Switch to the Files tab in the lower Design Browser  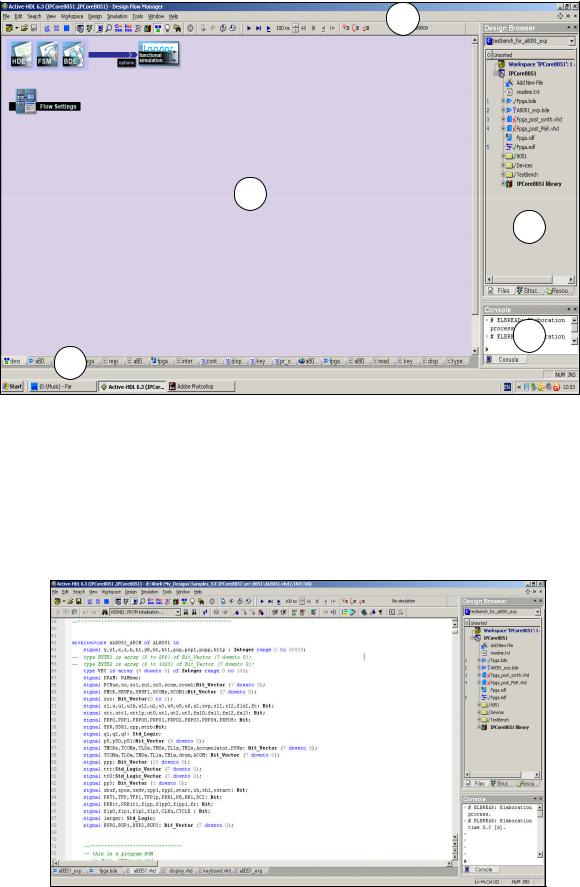pyautogui.click(x=475, y=783)
